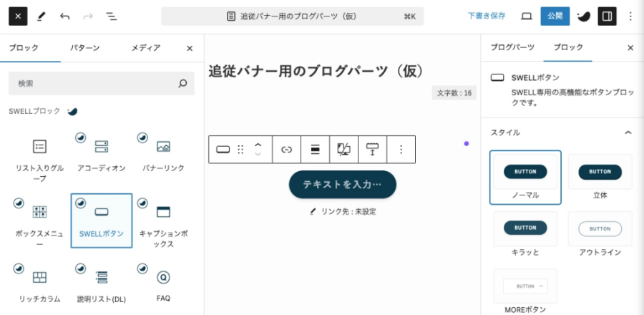This screenshot has height=315, width=644.
Task: Click the post title 追従バナー用のブログパーツ（仮）
Action: (x=316, y=71)
